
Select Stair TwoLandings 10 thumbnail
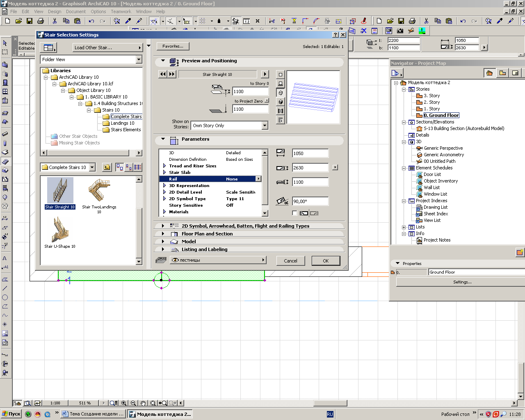pos(99,196)
